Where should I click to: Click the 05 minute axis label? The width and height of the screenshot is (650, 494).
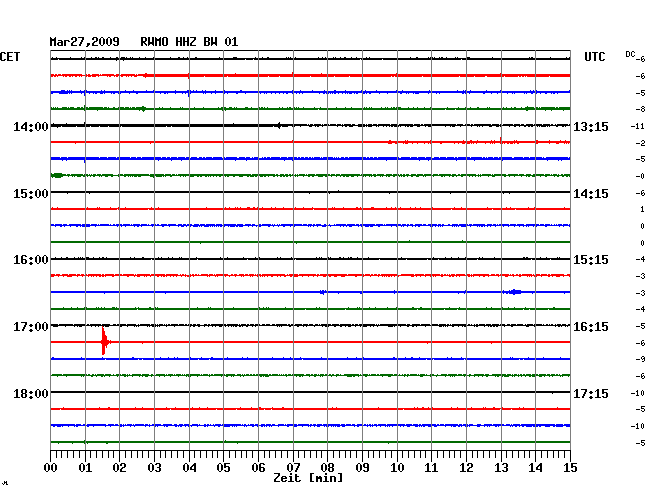pyautogui.click(x=223, y=468)
